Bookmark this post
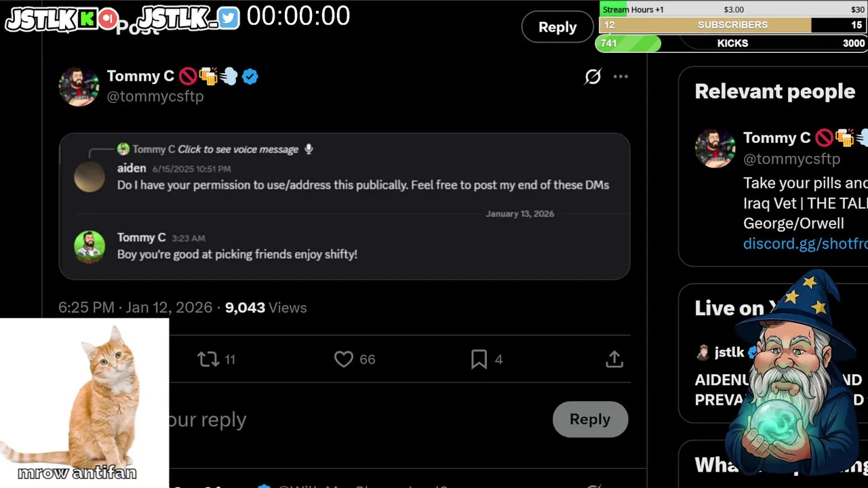This screenshot has height=488, width=868. [x=479, y=359]
